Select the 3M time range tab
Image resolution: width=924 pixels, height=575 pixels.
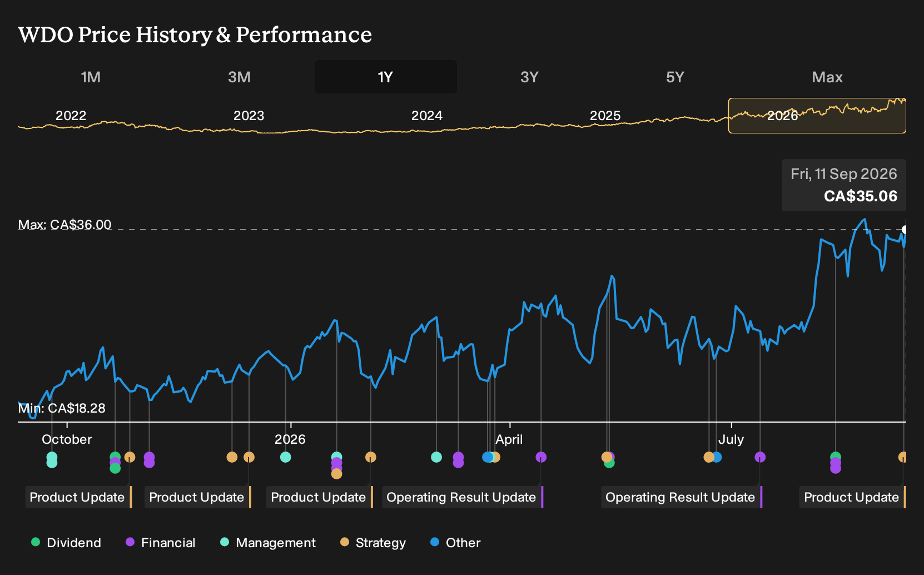pyautogui.click(x=239, y=77)
